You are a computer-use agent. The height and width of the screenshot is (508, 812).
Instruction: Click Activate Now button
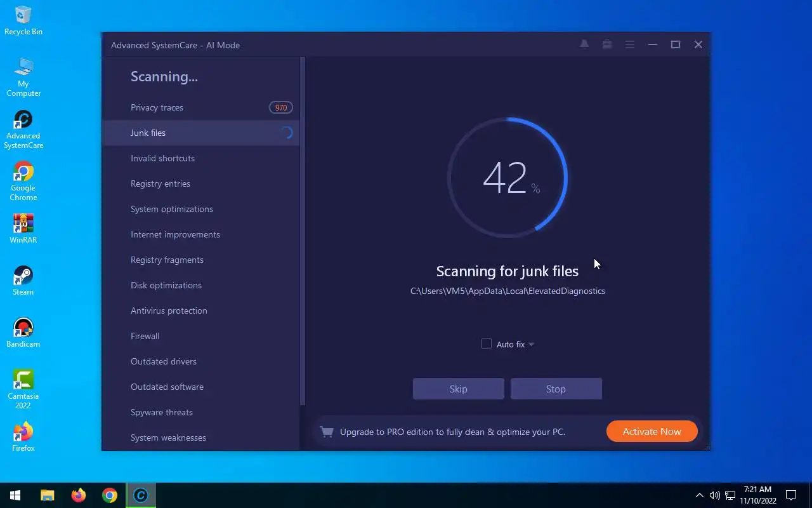pos(652,431)
